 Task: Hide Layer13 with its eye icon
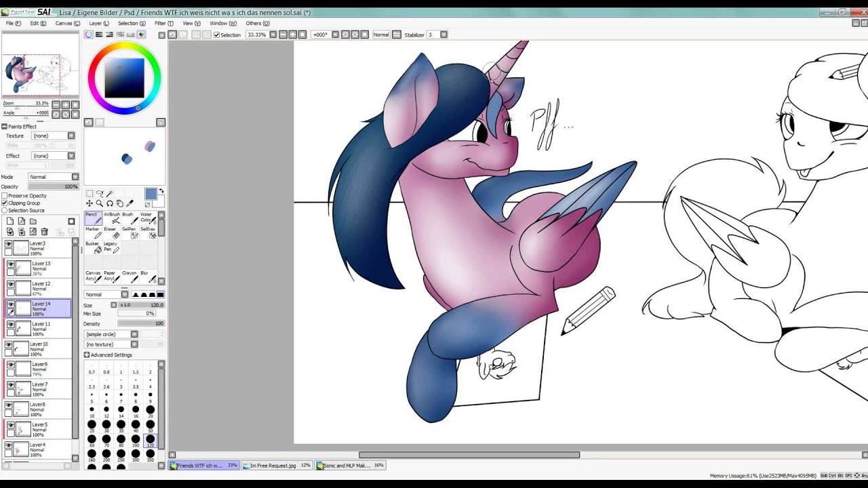tap(10, 264)
